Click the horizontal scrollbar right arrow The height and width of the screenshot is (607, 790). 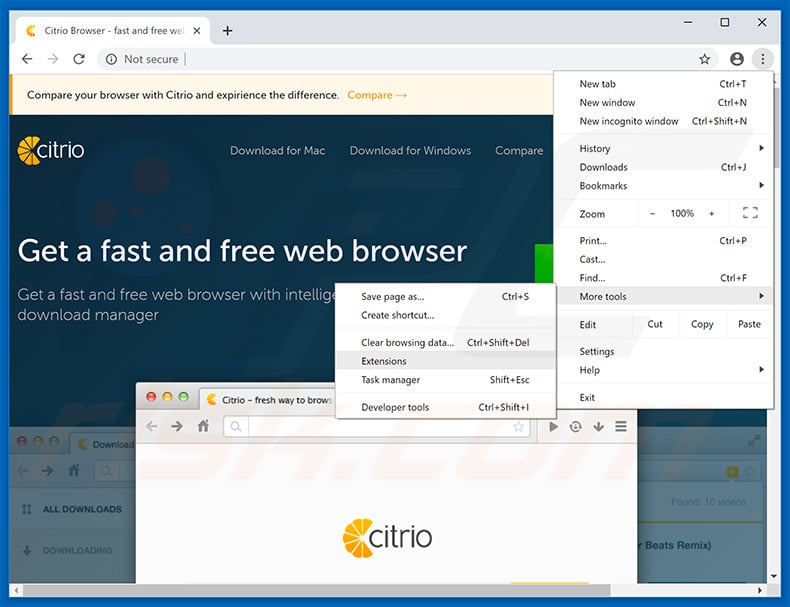[760, 590]
